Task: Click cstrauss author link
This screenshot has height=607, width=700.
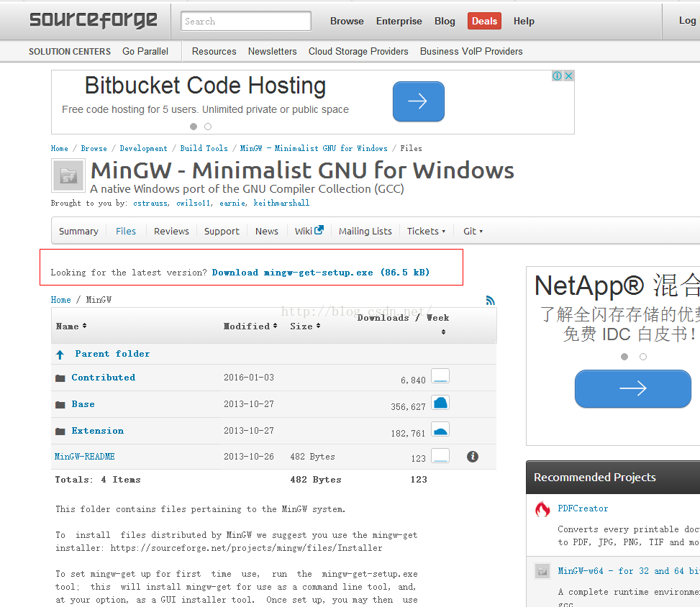Action: (x=151, y=203)
